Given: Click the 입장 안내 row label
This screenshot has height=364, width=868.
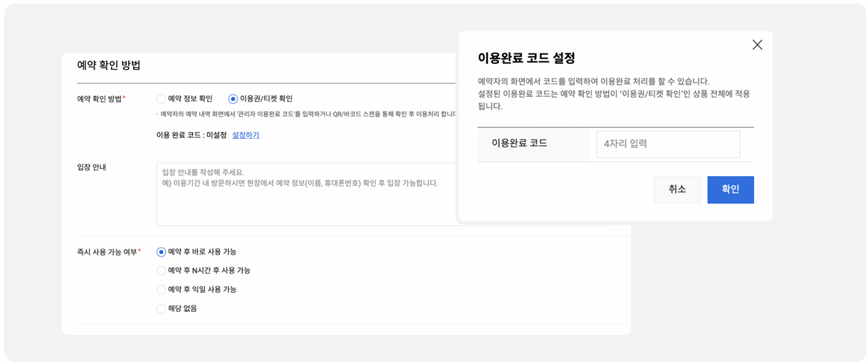Looking at the screenshot, I should [x=92, y=167].
